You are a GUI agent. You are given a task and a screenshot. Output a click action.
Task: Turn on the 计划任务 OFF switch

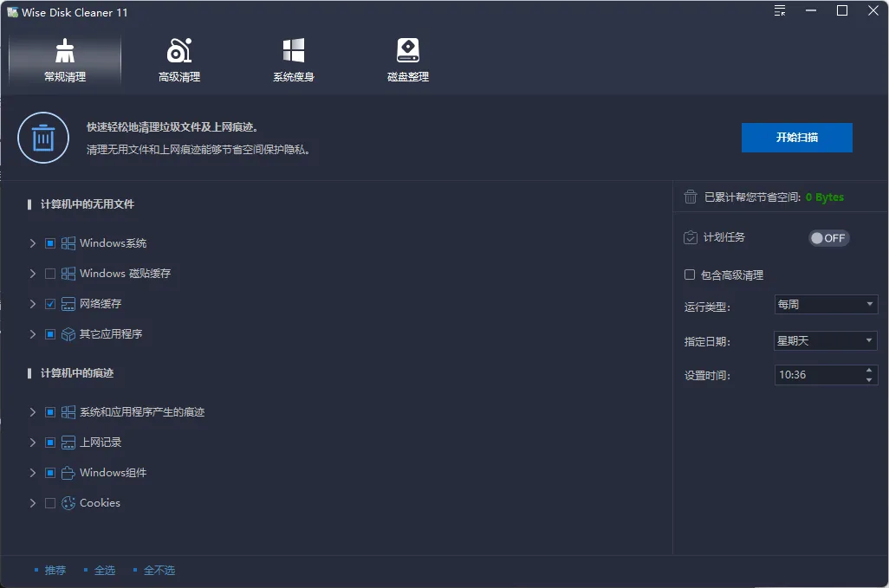[x=828, y=238]
